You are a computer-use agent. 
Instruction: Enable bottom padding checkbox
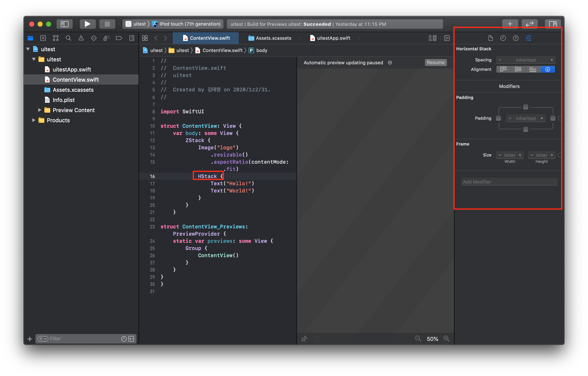pos(525,130)
